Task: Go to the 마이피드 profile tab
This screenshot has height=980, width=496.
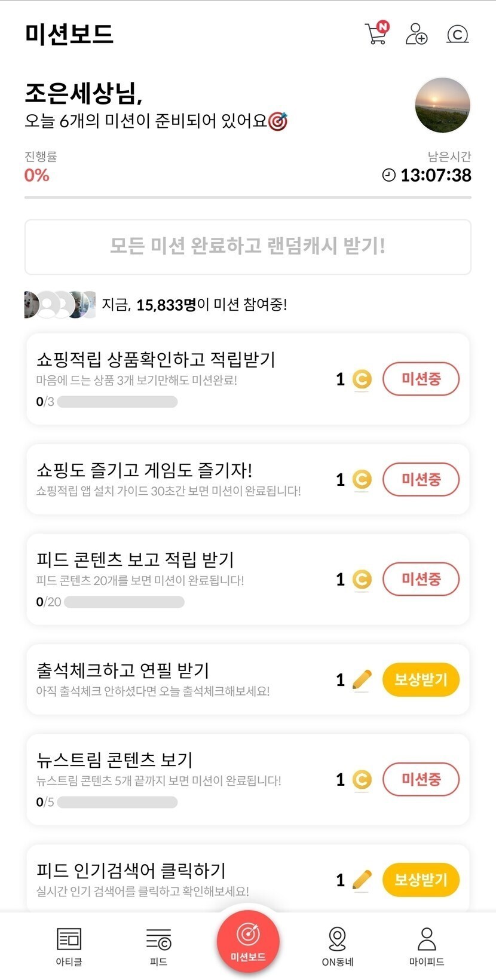Action: (x=427, y=946)
